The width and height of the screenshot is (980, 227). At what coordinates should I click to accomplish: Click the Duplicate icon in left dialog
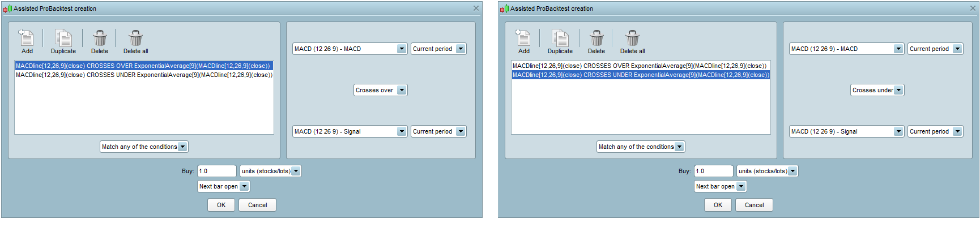(63, 38)
